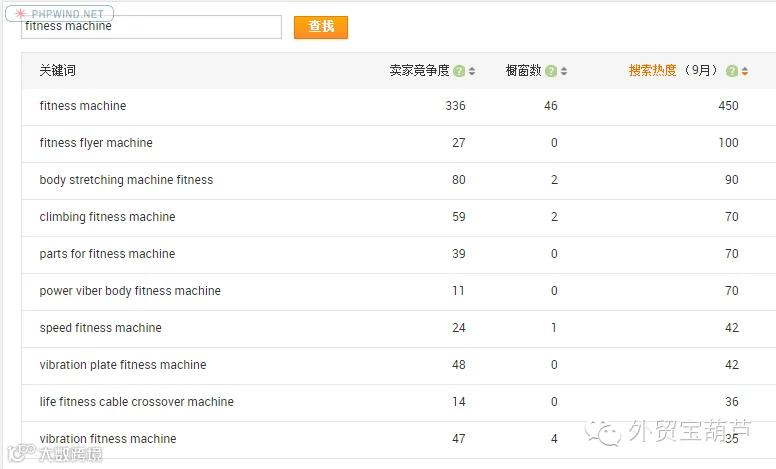Click the 卖家竞争度 column header text
The height and width of the screenshot is (469, 776).
[x=419, y=71]
